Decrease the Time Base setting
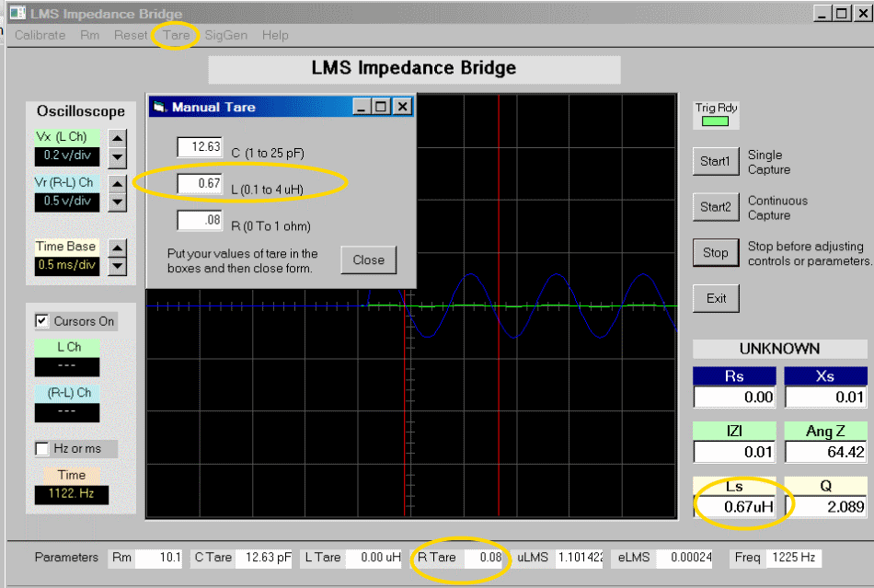The height and width of the screenshot is (588, 874). 117,267
